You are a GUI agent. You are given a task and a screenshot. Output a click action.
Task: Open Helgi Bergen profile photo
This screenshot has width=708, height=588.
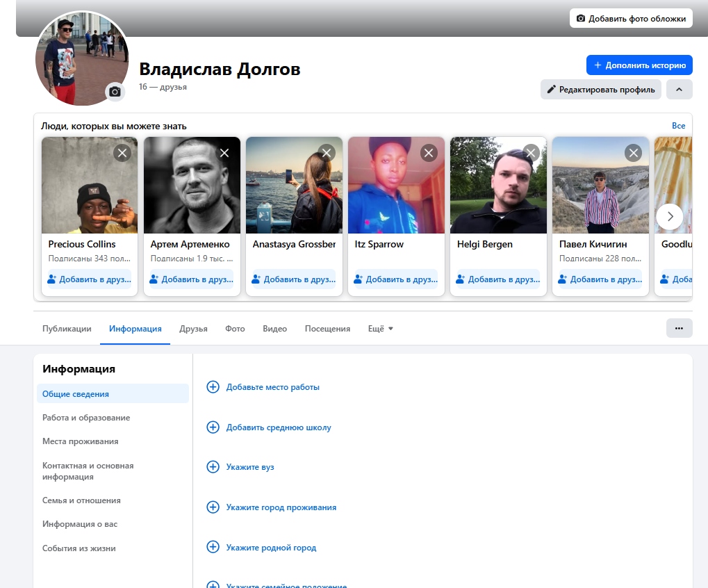pos(498,185)
